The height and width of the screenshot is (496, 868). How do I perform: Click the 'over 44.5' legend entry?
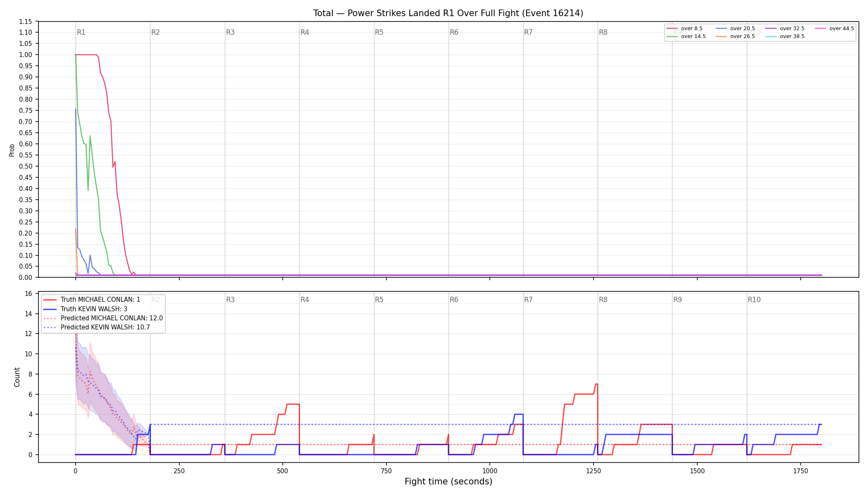point(835,29)
